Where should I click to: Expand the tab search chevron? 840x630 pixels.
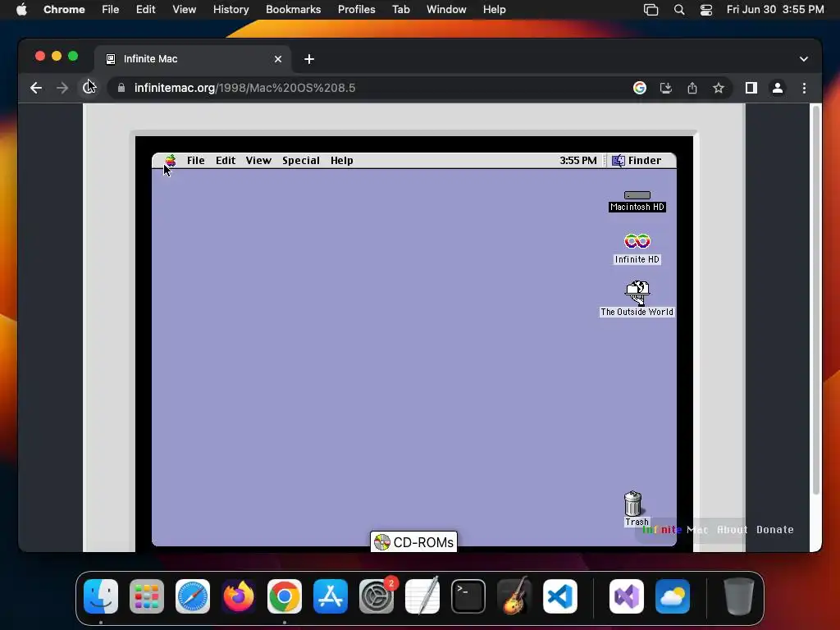pyautogui.click(x=804, y=59)
